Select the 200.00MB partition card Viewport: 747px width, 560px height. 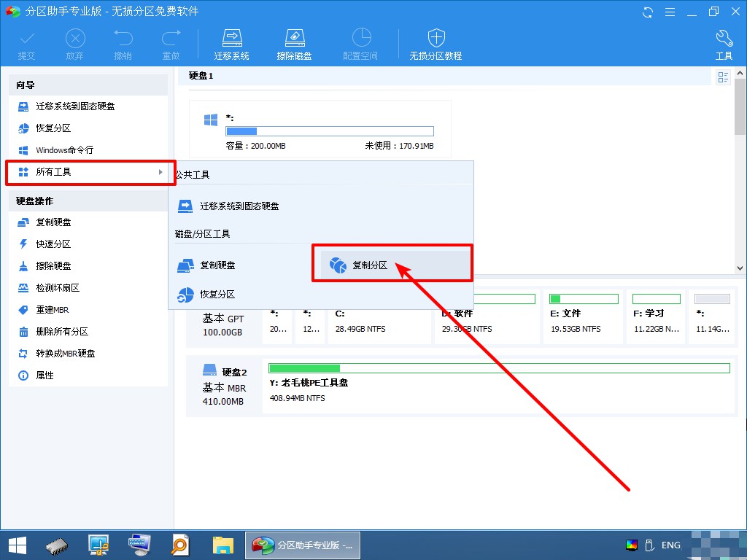pyautogui.click(x=320, y=129)
